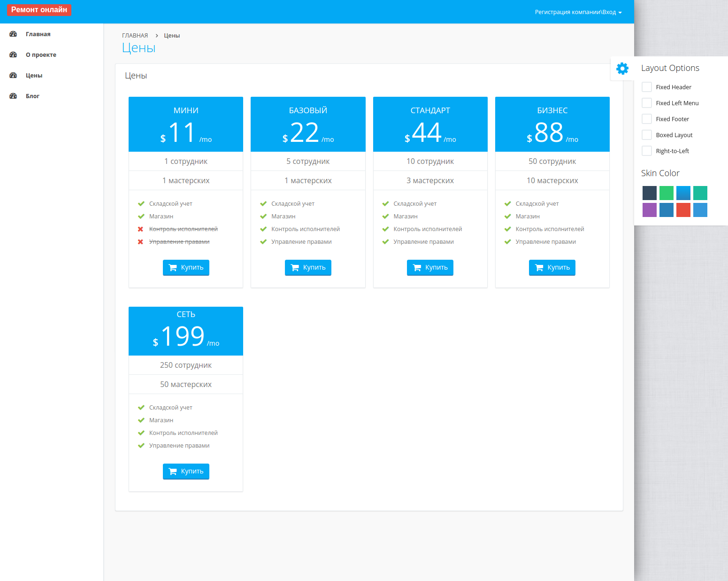Click green check beside Складской учет in СЕТЬ
The height and width of the screenshot is (581, 728).
(x=141, y=408)
